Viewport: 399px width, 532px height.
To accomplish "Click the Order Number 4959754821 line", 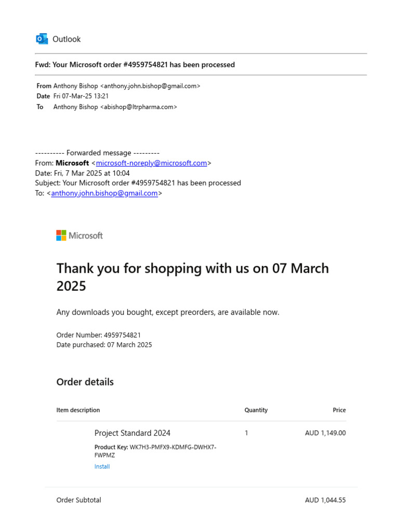I will [x=98, y=335].
